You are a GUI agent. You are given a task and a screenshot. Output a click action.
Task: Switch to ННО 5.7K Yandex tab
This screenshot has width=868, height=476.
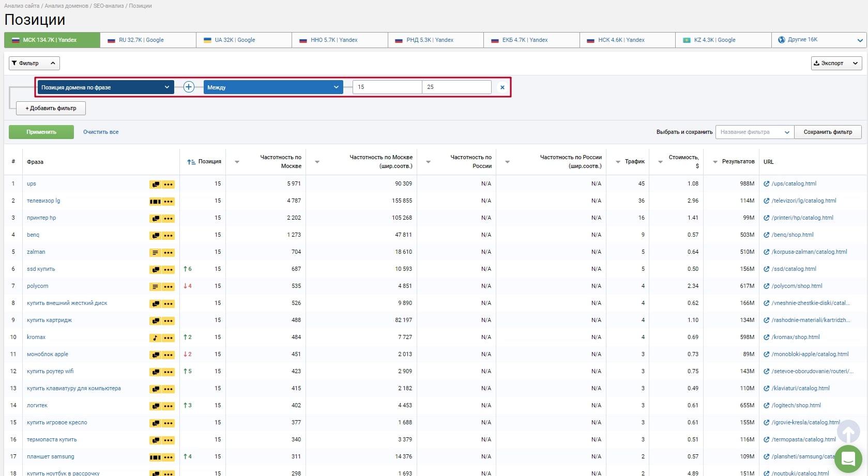coord(340,40)
